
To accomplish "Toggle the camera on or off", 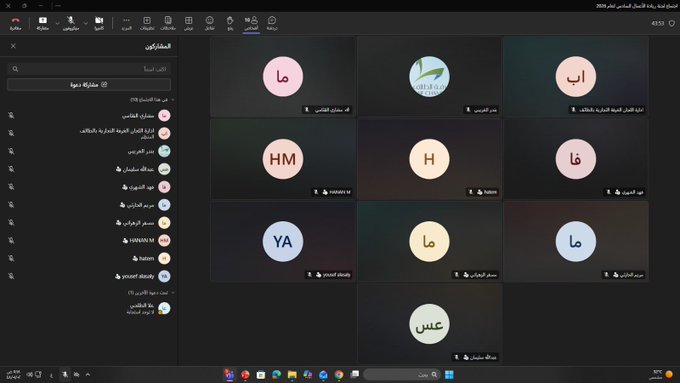I will tap(99, 23).
